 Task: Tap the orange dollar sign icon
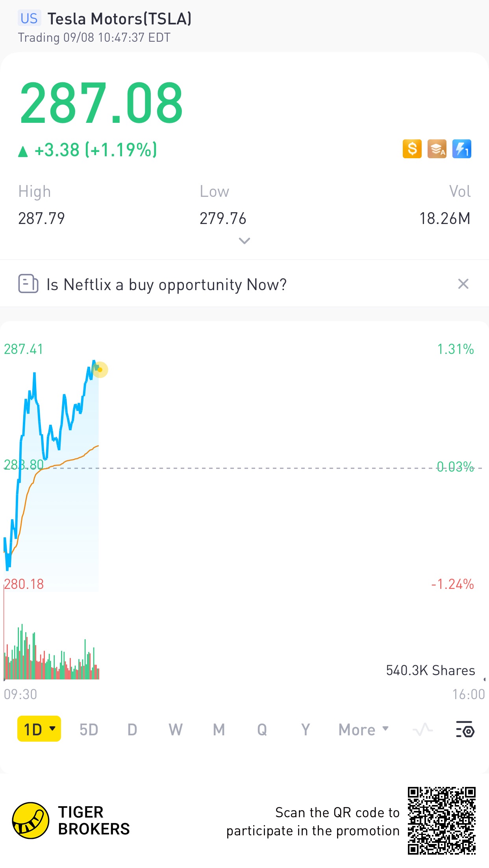pyautogui.click(x=412, y=149)
